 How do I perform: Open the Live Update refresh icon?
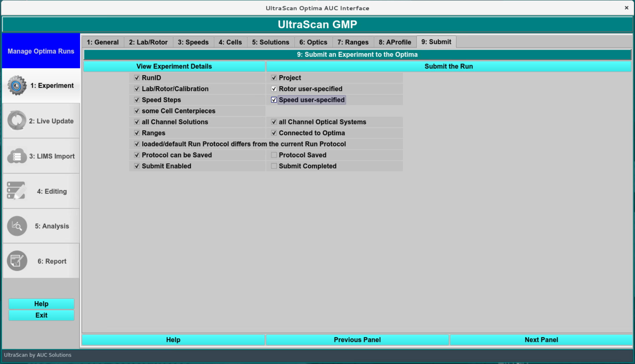pos(17,120)
